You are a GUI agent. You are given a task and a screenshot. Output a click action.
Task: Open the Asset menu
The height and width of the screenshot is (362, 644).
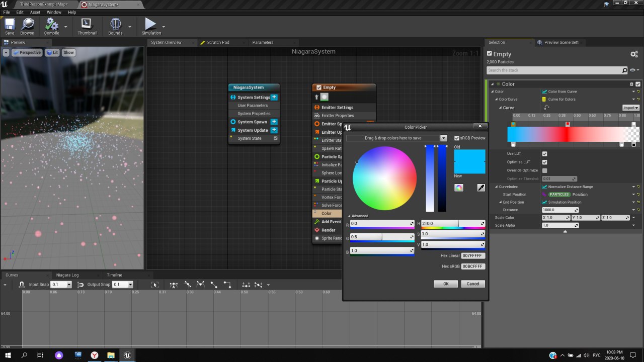click(x=35, y=12)
